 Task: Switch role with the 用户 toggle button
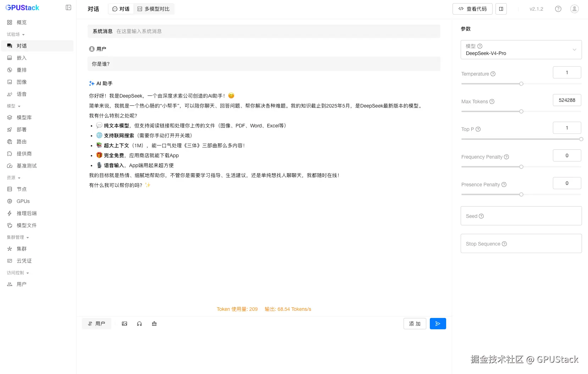point(96,324)
